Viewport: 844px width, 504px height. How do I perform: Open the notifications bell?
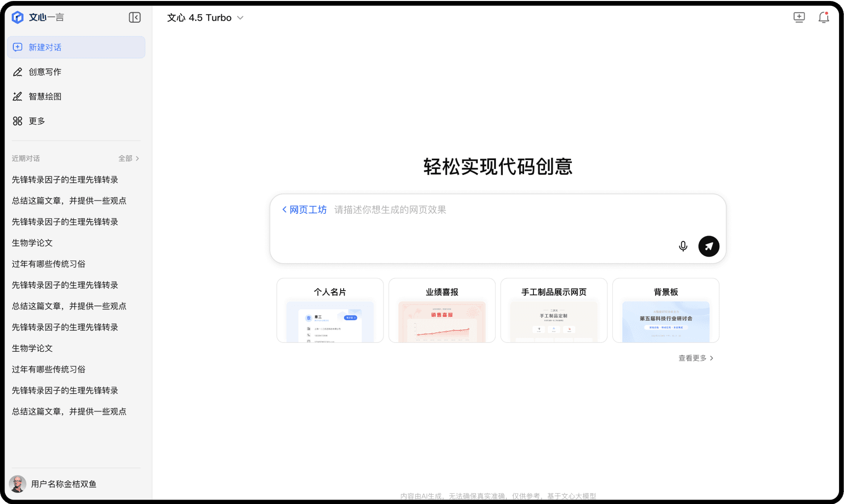(x=823, y=17)
